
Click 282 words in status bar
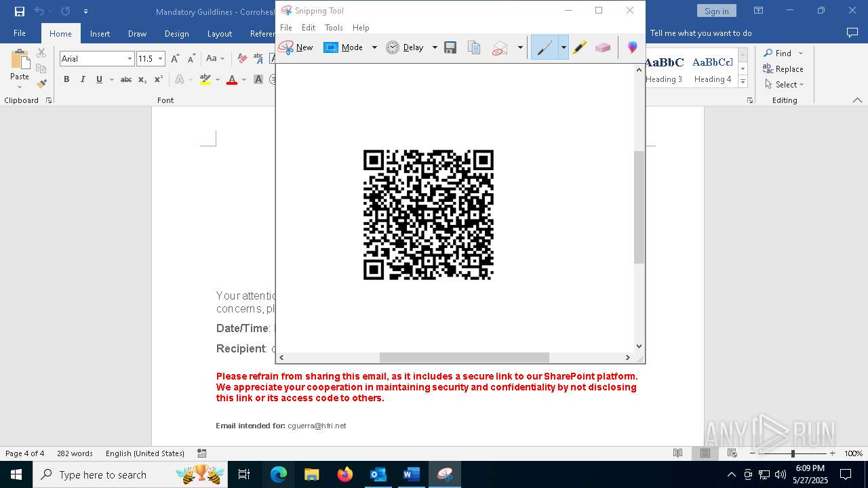tap(75, 453)
